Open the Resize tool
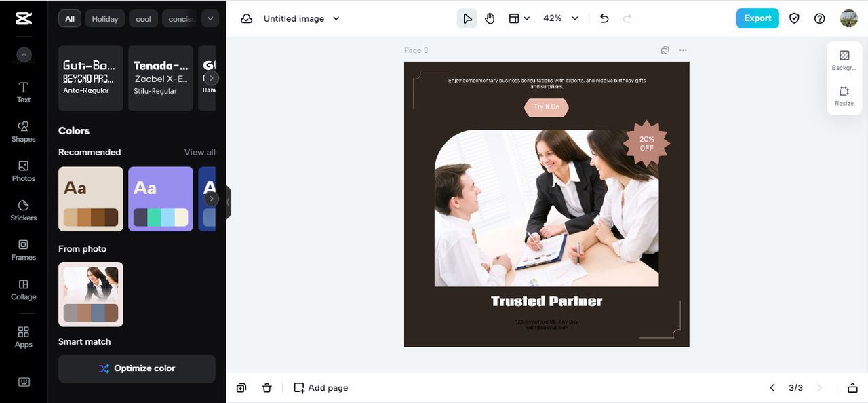868x403 pixels. click(844, 96)
